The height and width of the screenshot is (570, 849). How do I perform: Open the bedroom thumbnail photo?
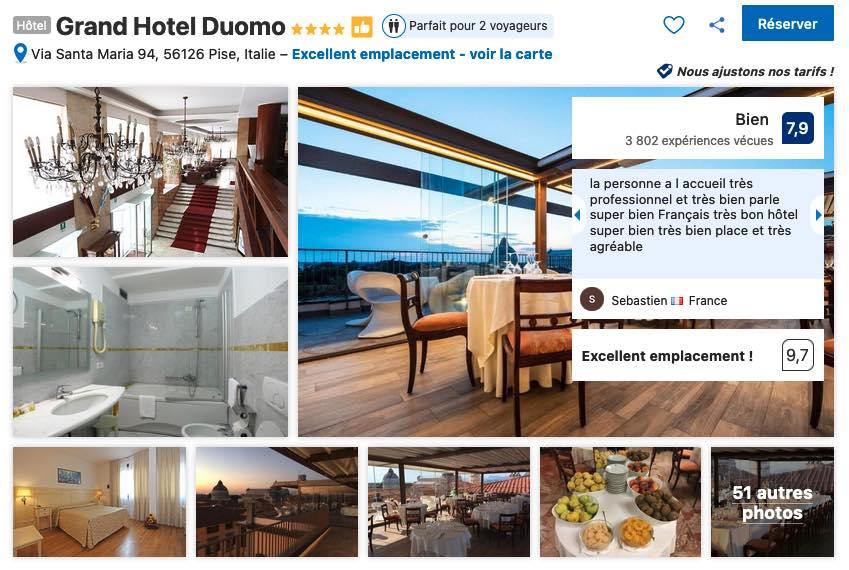click(100, 502)
